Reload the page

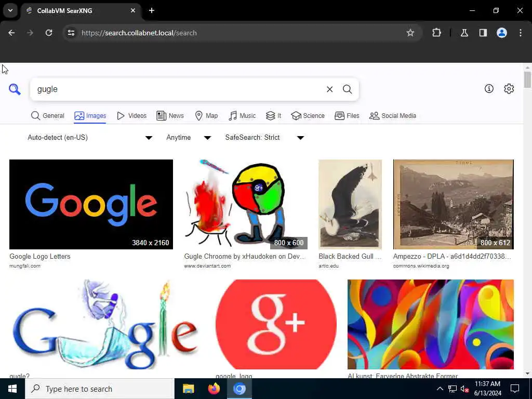49,33
